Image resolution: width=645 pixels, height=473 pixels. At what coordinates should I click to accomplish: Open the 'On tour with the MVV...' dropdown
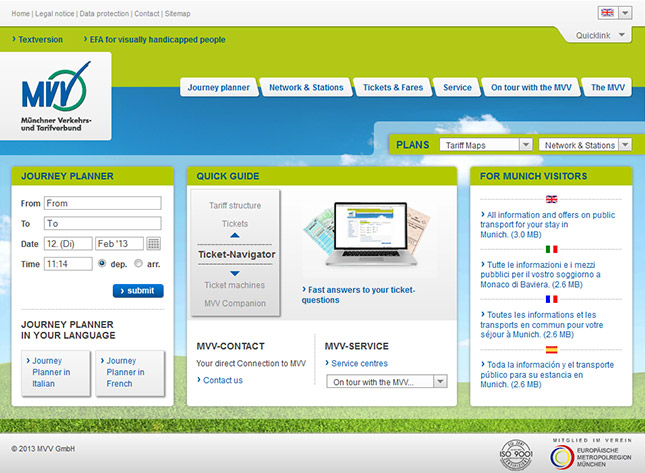[387, 382]
